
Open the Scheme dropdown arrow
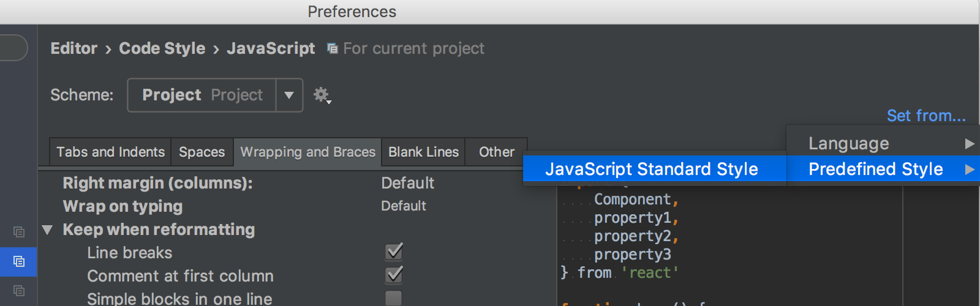click(x=289, y=95)
